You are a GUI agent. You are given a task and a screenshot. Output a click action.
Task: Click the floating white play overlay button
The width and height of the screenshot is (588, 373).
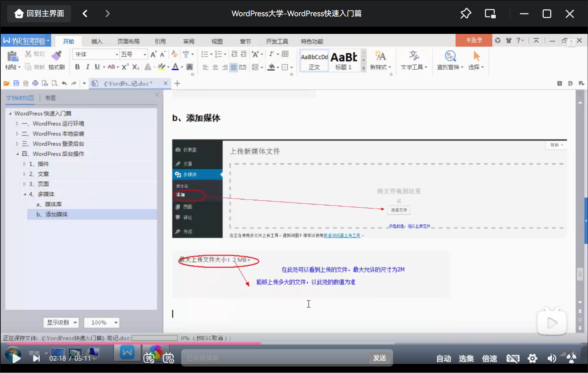552,323
